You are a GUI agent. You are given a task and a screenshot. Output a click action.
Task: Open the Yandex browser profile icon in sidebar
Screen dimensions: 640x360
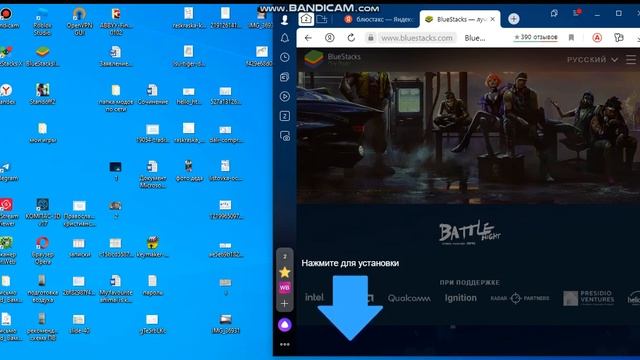[284, 19]
